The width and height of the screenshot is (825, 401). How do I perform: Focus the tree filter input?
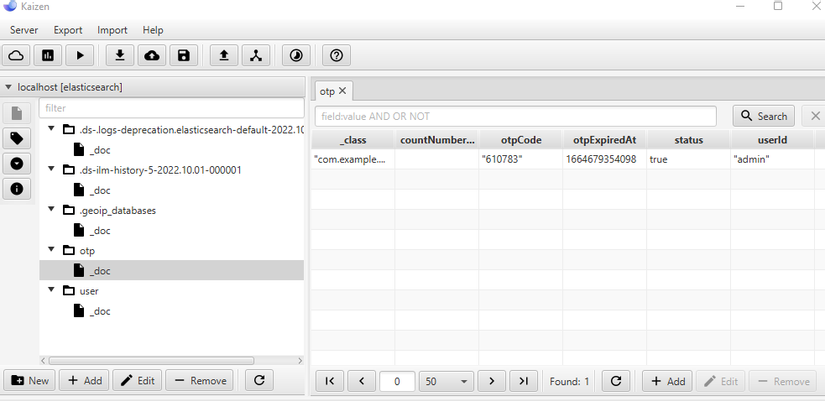[172, 108]
